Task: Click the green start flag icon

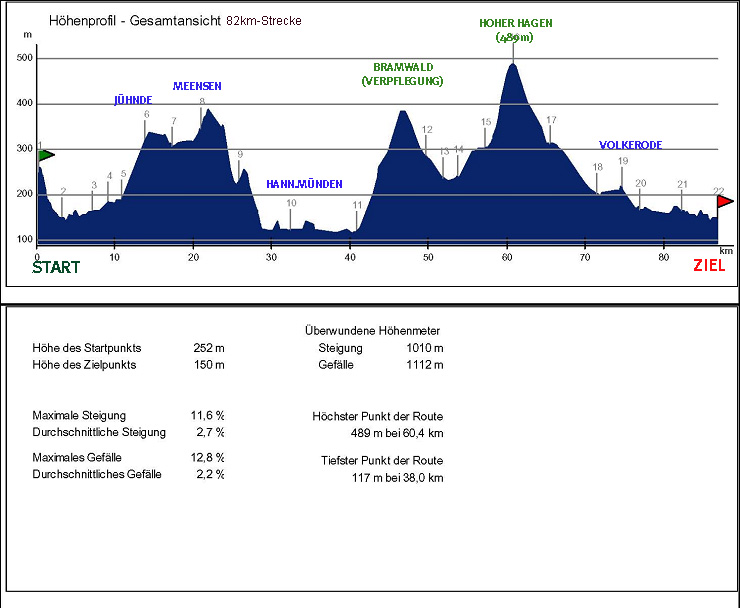Action: 44,155
